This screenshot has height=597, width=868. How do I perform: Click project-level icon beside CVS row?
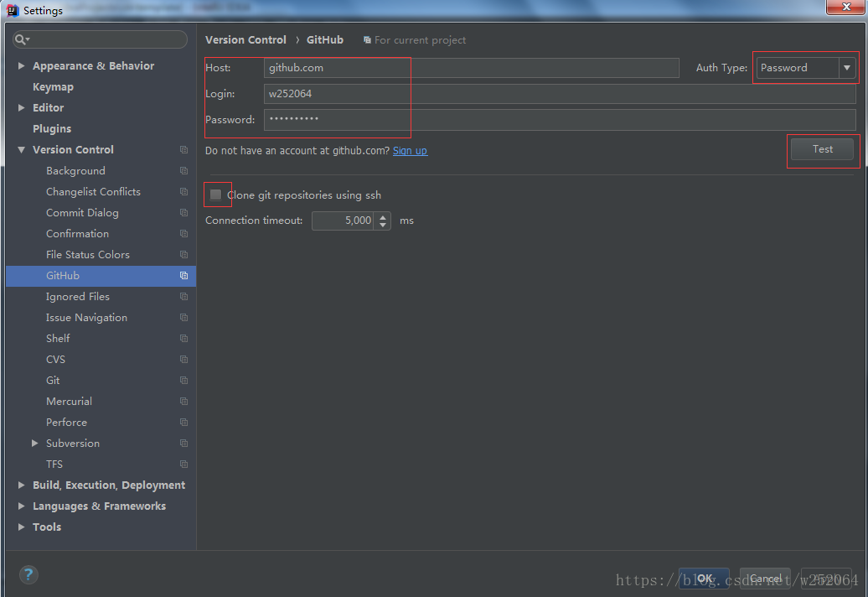point(183,360)
